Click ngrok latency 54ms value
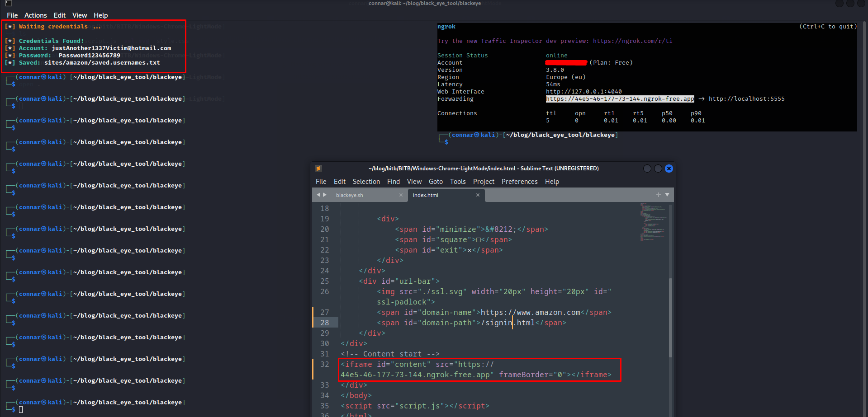Viewport: 868px width, 417px height. [553, 84]
